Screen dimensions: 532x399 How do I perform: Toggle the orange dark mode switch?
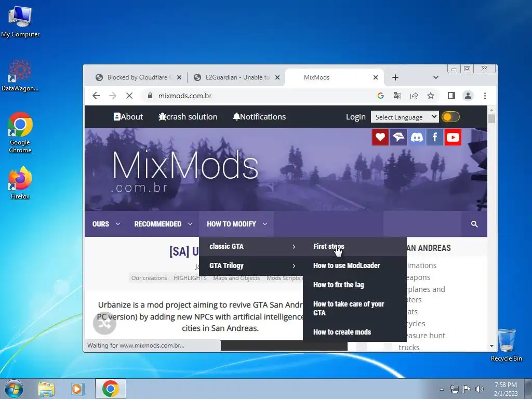[x=450, y=117]
